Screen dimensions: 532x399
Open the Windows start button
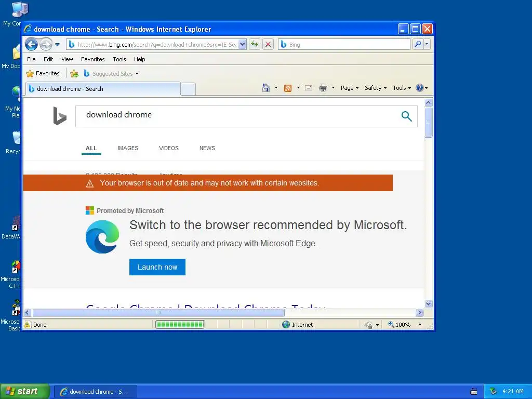[x=24, y=392]
